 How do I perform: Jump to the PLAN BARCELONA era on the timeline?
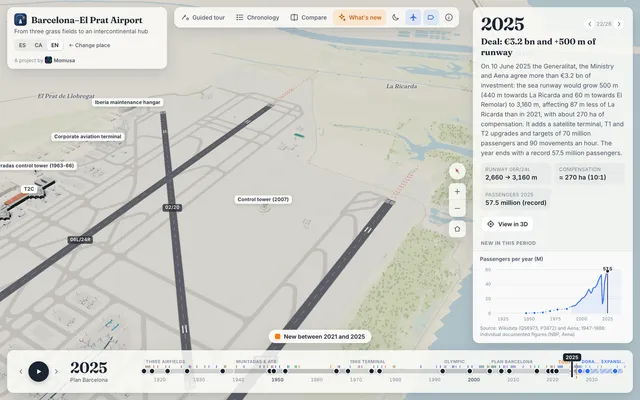[x=511, y=362]
